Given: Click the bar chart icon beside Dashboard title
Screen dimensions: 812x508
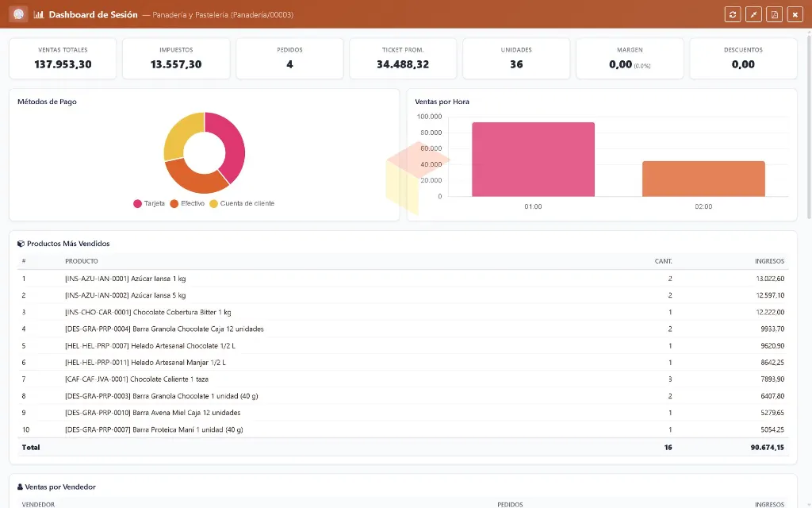Looking at the screenshot, I should pyautogui.click(x=38, y=14).
